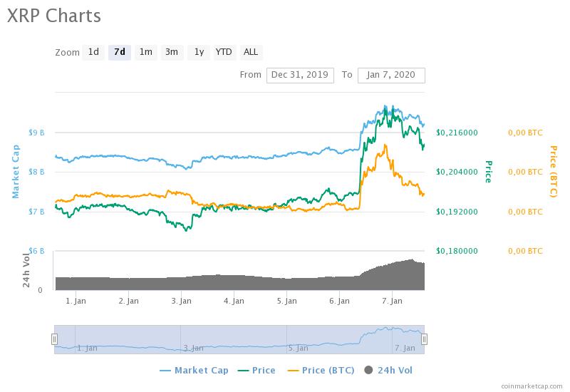Click the 24h Vol axis title
This screenshot has height=392, width=570.
(26, 270)
